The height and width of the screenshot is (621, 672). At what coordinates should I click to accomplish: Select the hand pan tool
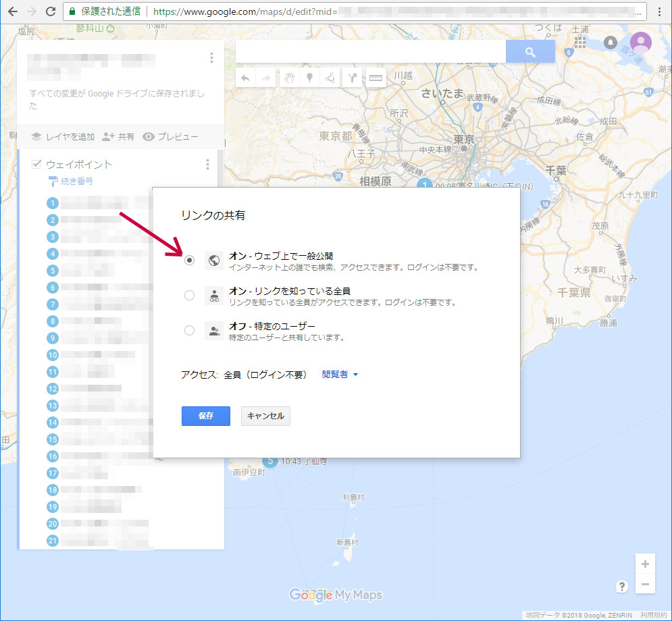point(290,78)
